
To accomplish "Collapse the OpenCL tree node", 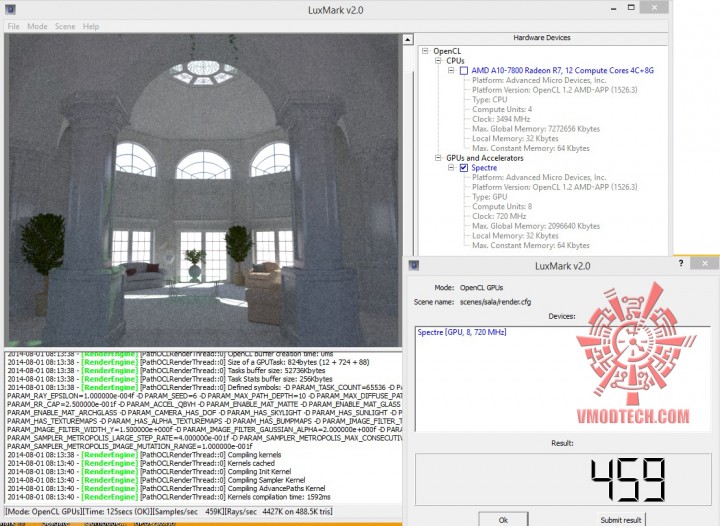I will pos(425,51).
